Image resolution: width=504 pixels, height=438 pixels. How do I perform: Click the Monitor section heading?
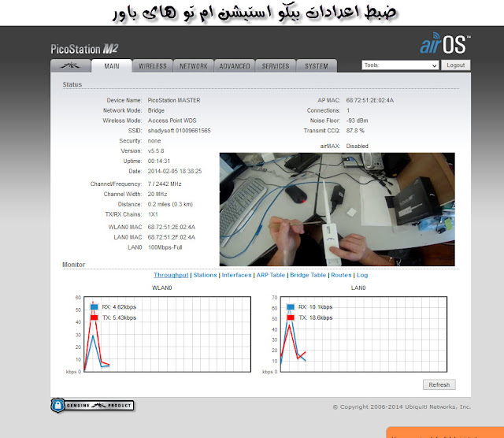click(73, 265)
